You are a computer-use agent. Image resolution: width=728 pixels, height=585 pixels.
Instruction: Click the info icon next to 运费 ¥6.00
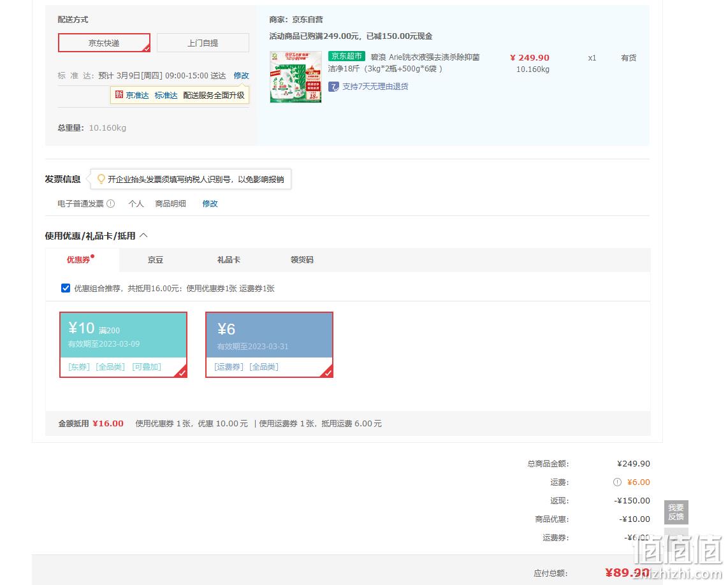pyautogui.click(x=617, y=482)
